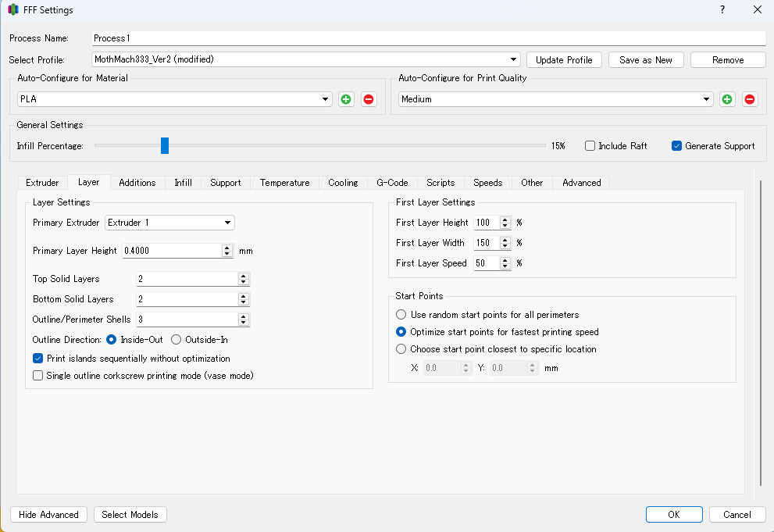Click the settings panel vertical scrollbar
This screenshot has height=532, width=774.
760,333
